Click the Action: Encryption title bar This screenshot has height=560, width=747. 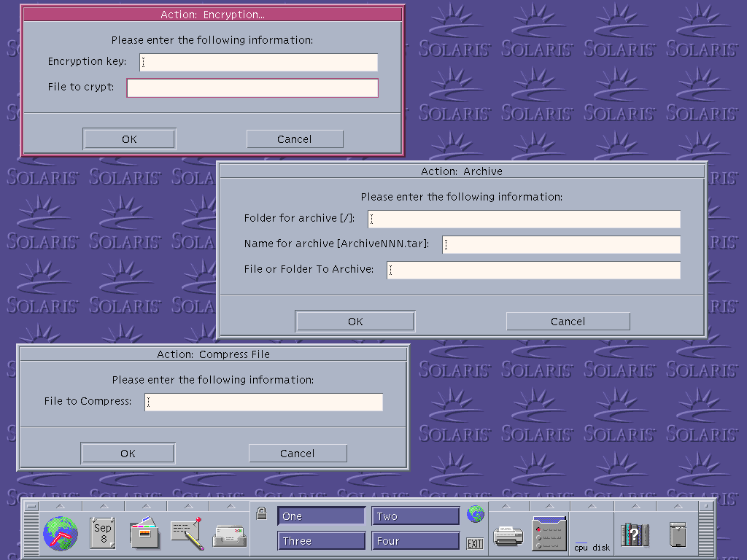(212, 15)
